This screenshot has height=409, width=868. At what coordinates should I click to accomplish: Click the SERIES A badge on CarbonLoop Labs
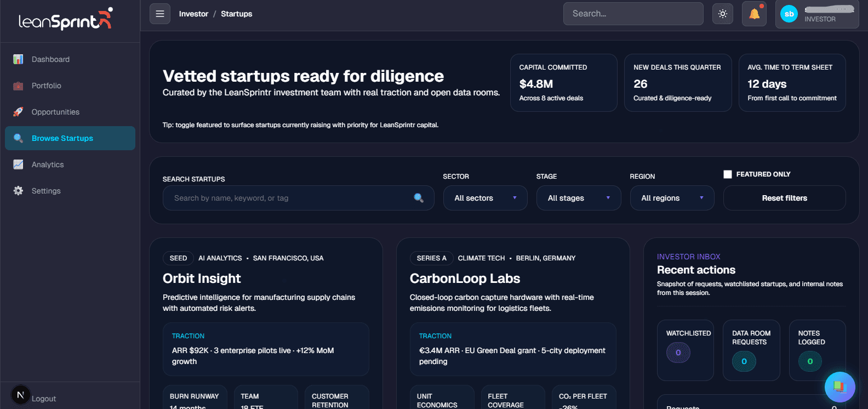point(431,258)
